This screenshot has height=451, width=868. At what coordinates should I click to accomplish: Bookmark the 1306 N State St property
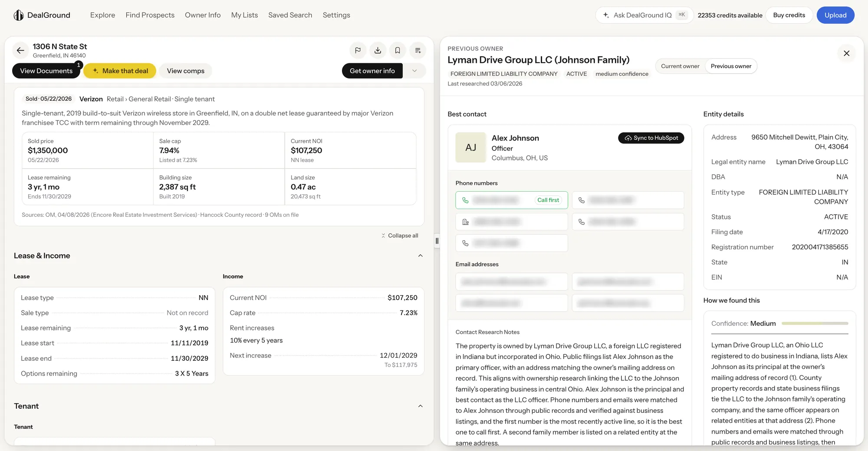coord(398,50)
